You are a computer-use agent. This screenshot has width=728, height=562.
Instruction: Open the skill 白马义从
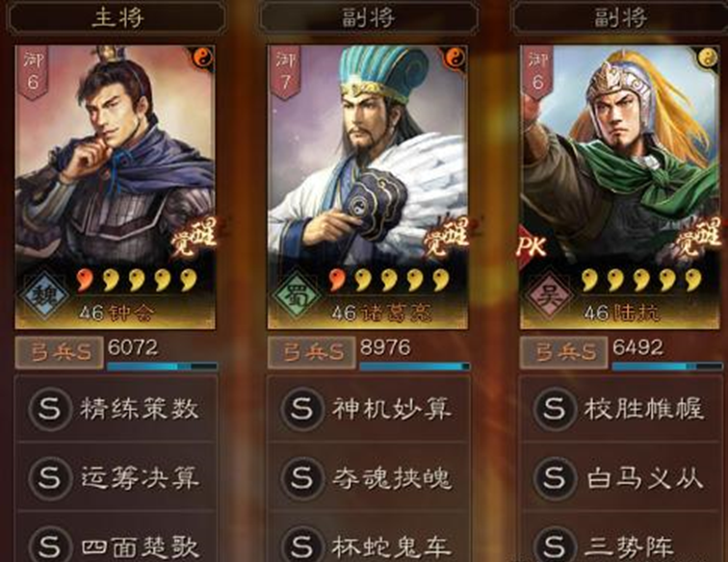click(x=621, y=477)
